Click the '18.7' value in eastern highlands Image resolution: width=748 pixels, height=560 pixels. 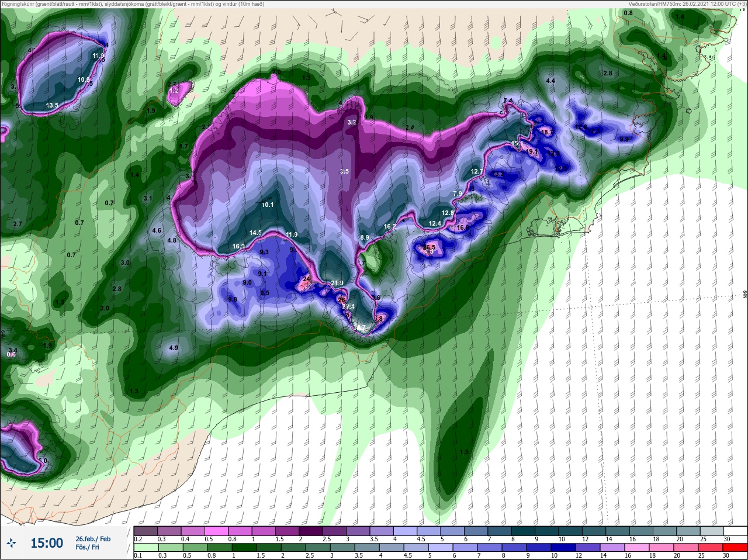point(547,133)
